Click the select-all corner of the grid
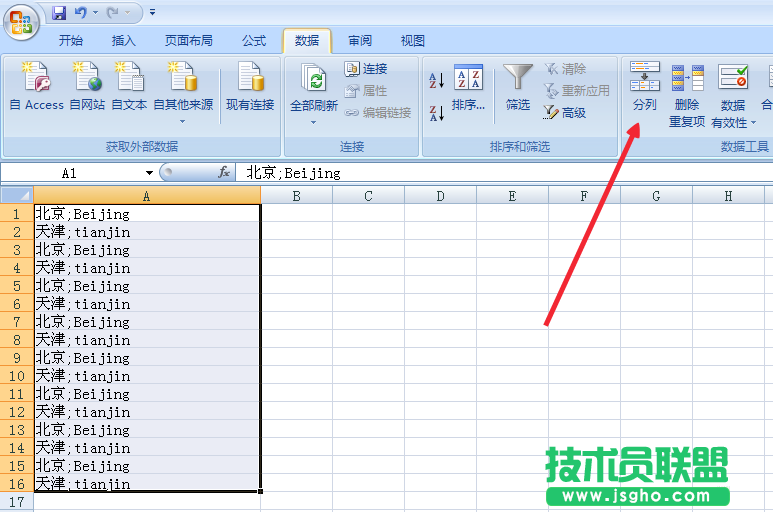The image size is (773, 512). [17, 195]
